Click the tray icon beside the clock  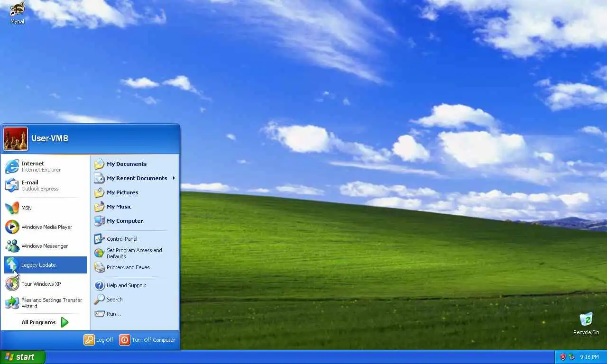[572, 357]
